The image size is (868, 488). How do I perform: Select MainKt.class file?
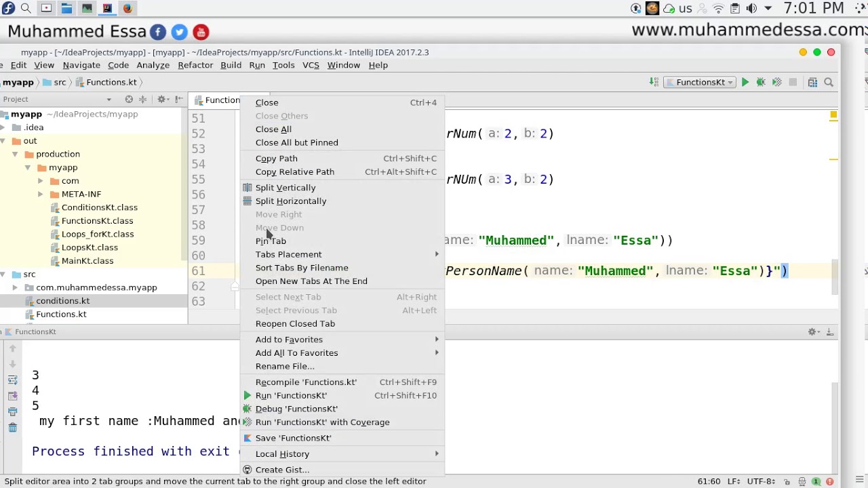[x=87, y=261]
